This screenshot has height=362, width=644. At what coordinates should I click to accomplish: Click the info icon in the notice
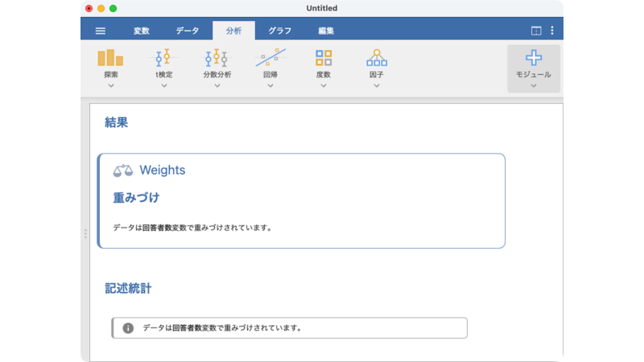[x=128, y=328]
